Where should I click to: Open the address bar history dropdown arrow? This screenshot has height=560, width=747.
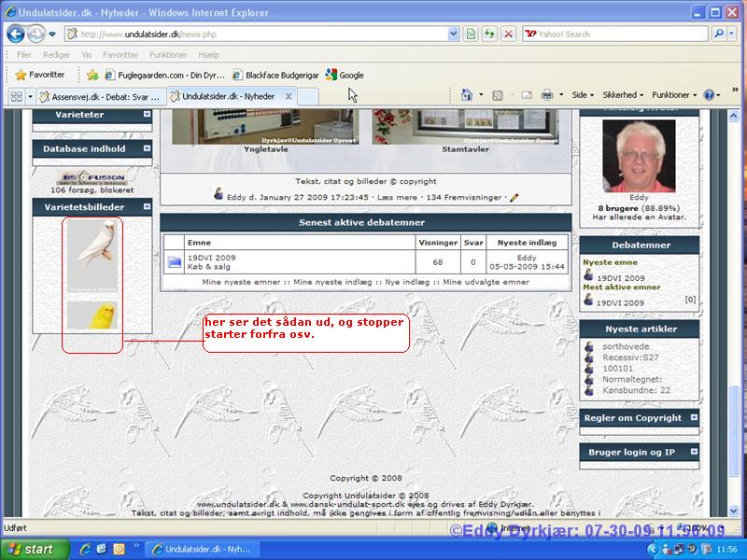pyautogui.click(x=453, y=35)
